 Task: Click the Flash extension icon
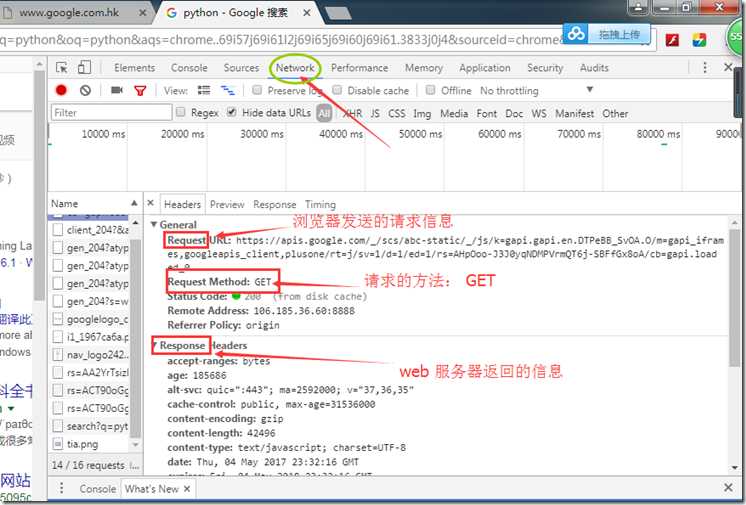(x=672, y=40)
